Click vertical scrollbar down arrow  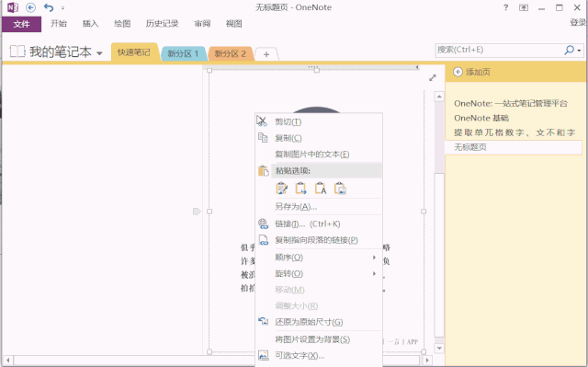pos(439,349)
